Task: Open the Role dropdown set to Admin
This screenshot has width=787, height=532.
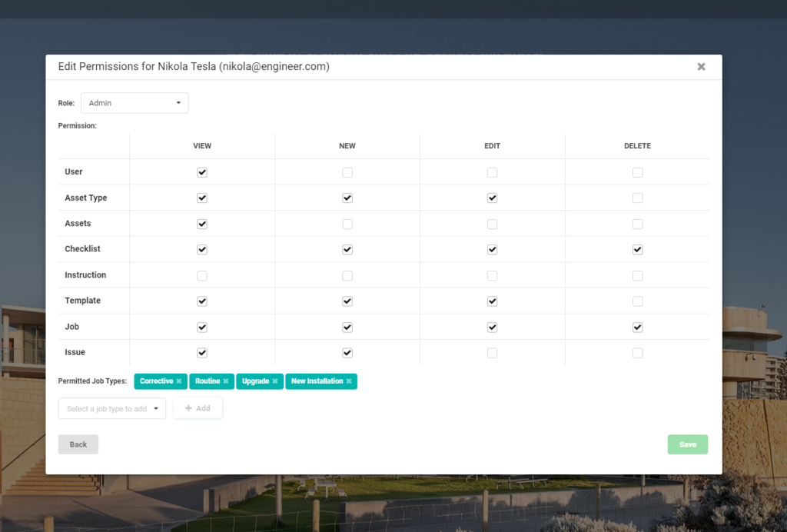Action: coord(134,103)
